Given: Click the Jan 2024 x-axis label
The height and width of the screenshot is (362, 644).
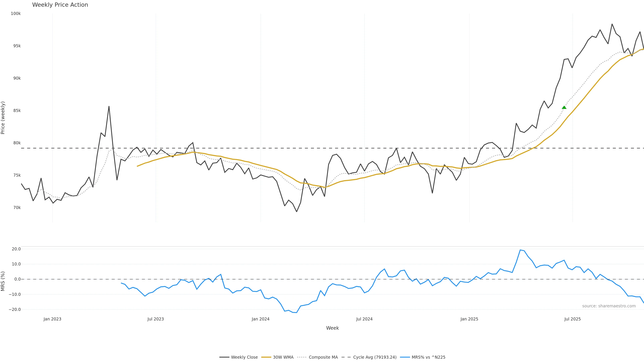Looking at the screenshot, I should 260,319.
